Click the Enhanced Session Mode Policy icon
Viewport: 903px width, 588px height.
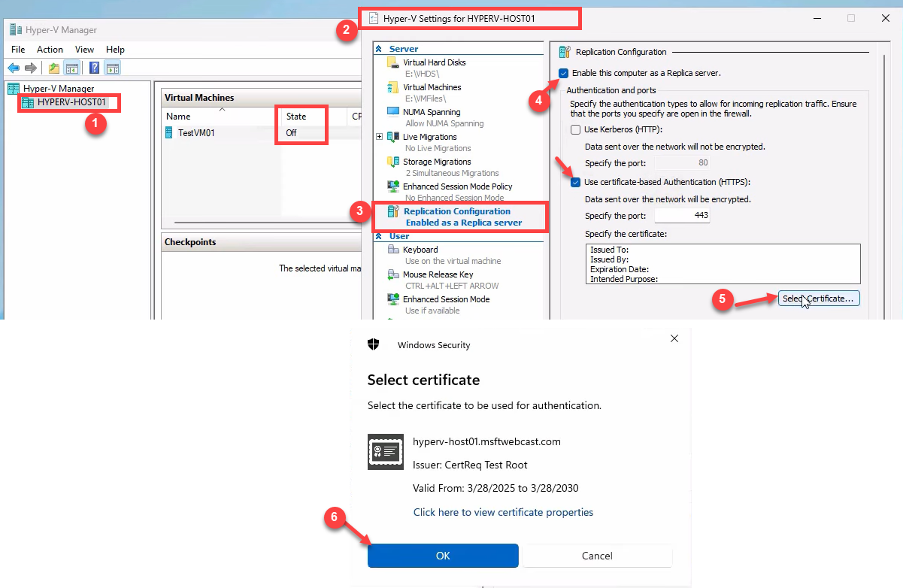pyautogui.click(x=393, y=186)
